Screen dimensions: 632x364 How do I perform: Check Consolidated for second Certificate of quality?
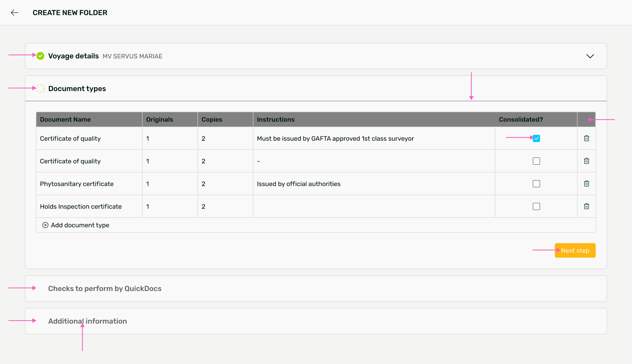tap(536, 161)
